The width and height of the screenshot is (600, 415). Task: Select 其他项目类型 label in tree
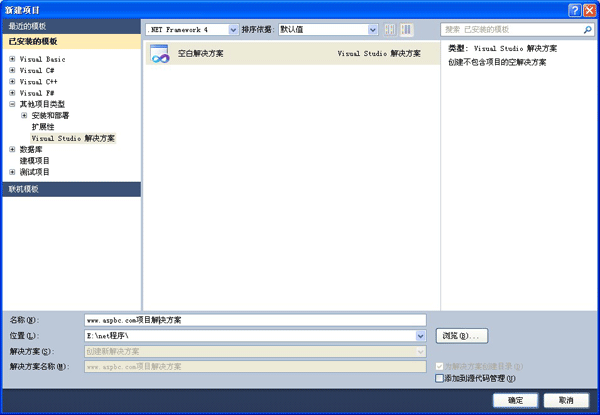pyautogui.click(x=42, y=104)
